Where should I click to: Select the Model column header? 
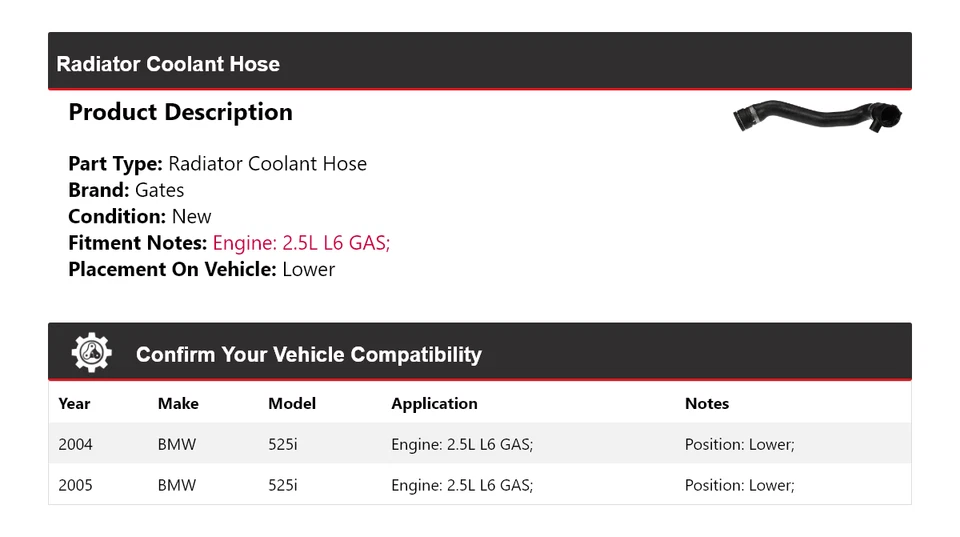coord(292,404)
